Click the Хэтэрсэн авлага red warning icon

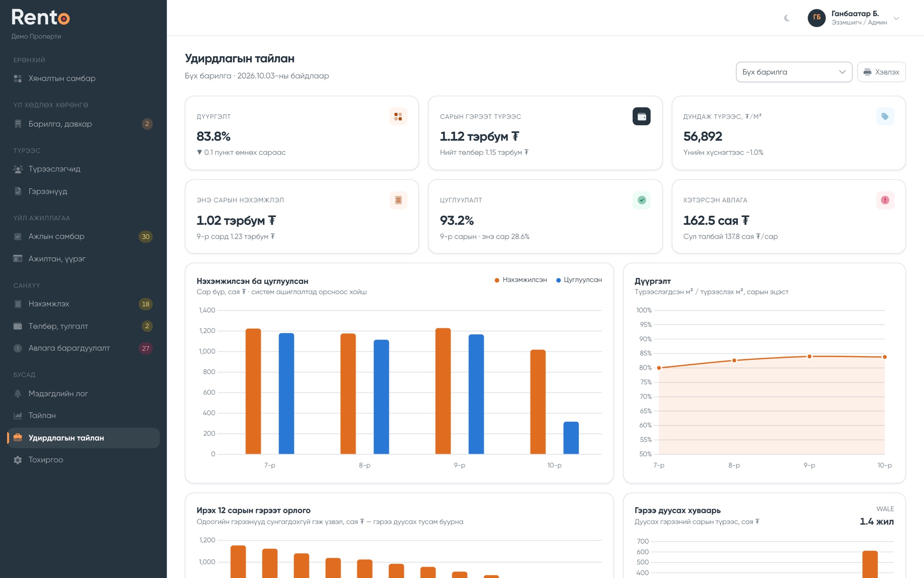pyautogui.click(x=885, y=200)
